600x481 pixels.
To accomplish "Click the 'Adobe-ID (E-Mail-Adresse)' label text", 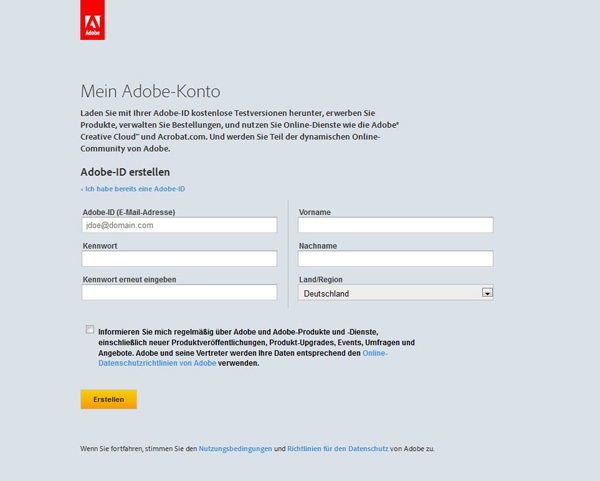I will (129, 212).
